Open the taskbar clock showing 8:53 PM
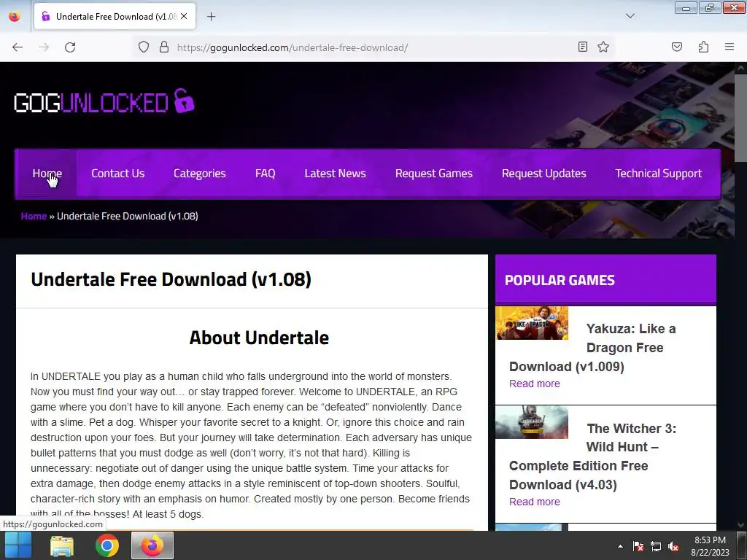The image size is (747, 560). (710, 546)
